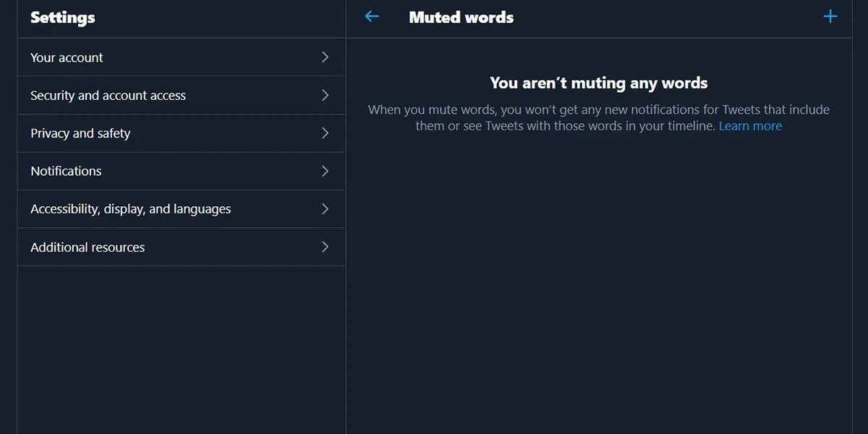The image size is (868, 434).
Task: Expand the Accessibility, display, and languages chevron
Action: point(325,208)
